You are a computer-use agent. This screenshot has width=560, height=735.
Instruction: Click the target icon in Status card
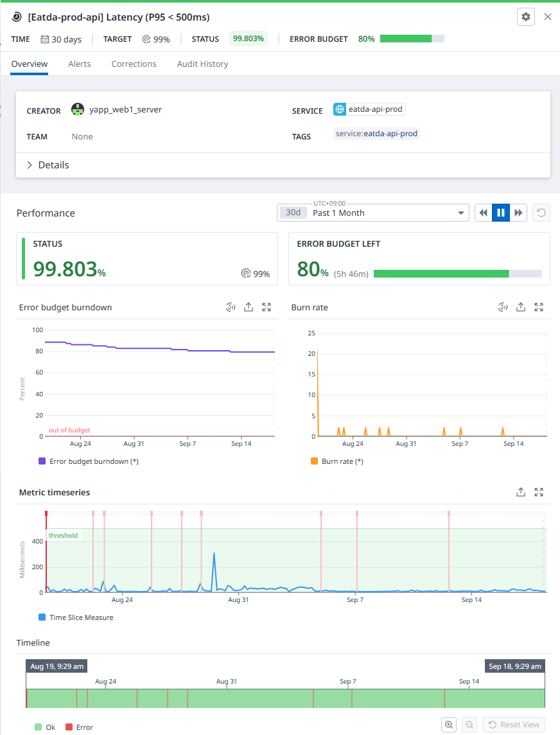pyautogui.click(x=245, y=273)
